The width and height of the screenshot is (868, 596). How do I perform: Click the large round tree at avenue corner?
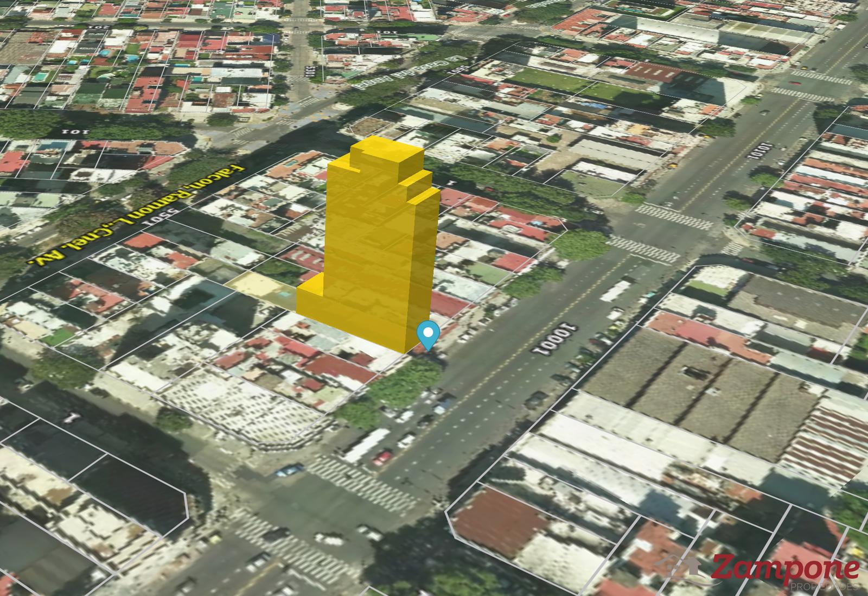point(580,244)
